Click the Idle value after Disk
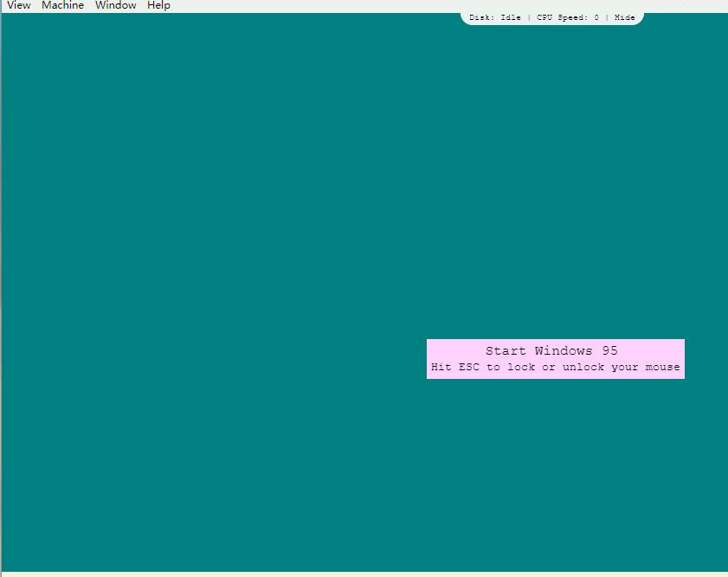728x577 pixels. (x=511, y=17)
